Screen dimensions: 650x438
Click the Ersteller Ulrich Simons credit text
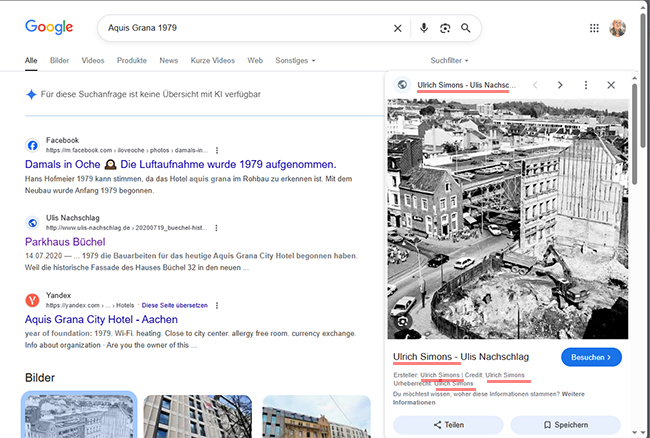click(427, 375)
